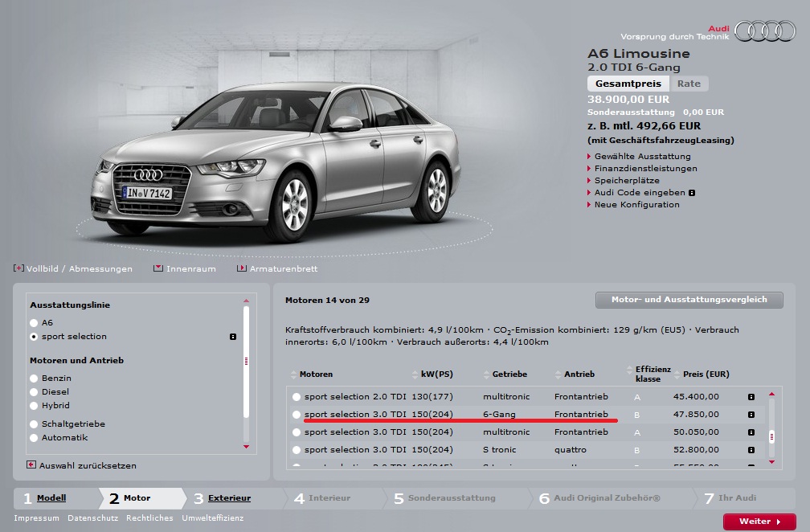Open Motor- und Ausstattungsvergleich
Viewport: 810px width, 532px height.
[x=689, y=300]
